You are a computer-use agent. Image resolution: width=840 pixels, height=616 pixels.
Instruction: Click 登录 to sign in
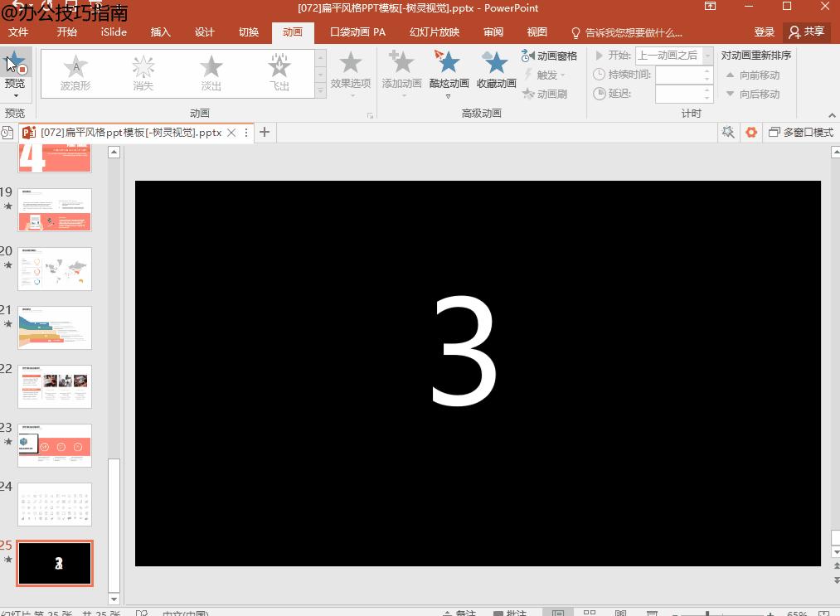(x=765, y=32)
